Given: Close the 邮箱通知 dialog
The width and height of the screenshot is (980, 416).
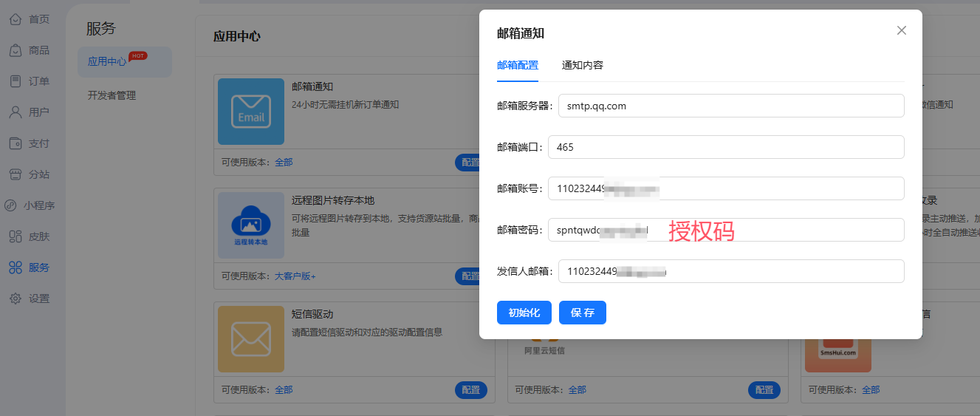Looking at the screenshot, I should coord(901,30).
